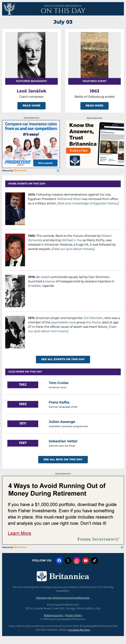Click Read More under Battle of Gettysburg
Viewport: 126px width, 644px height.
pyautogui.click(x=94, y=106)
